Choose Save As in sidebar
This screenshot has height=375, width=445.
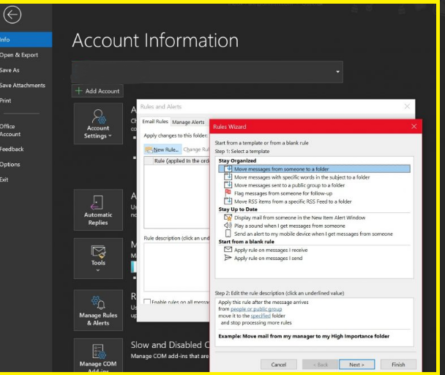click(x=10, y=70)
